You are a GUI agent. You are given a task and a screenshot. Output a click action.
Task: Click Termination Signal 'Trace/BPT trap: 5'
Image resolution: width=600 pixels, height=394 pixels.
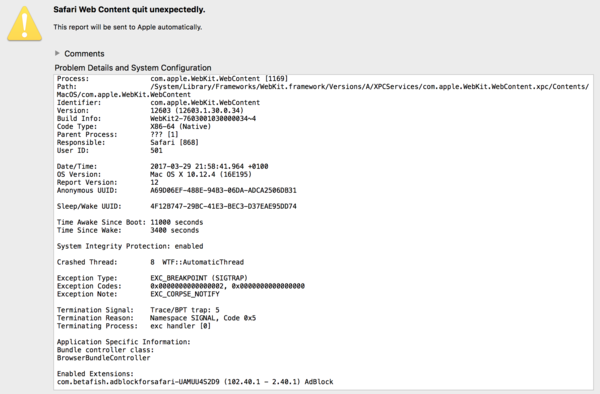point(185,310)
